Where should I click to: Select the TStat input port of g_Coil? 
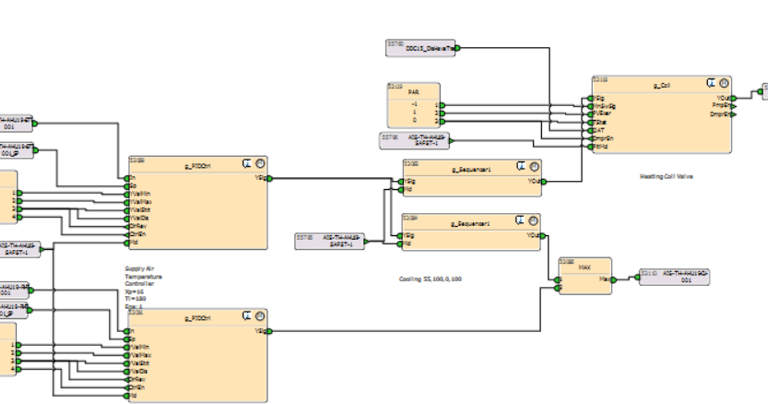click(591, 122)
